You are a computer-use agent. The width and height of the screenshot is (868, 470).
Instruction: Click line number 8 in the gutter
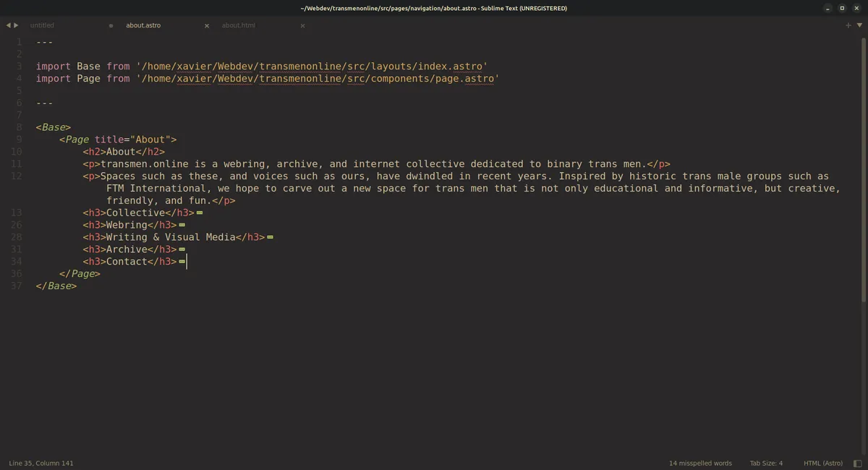tap(20, 127)
